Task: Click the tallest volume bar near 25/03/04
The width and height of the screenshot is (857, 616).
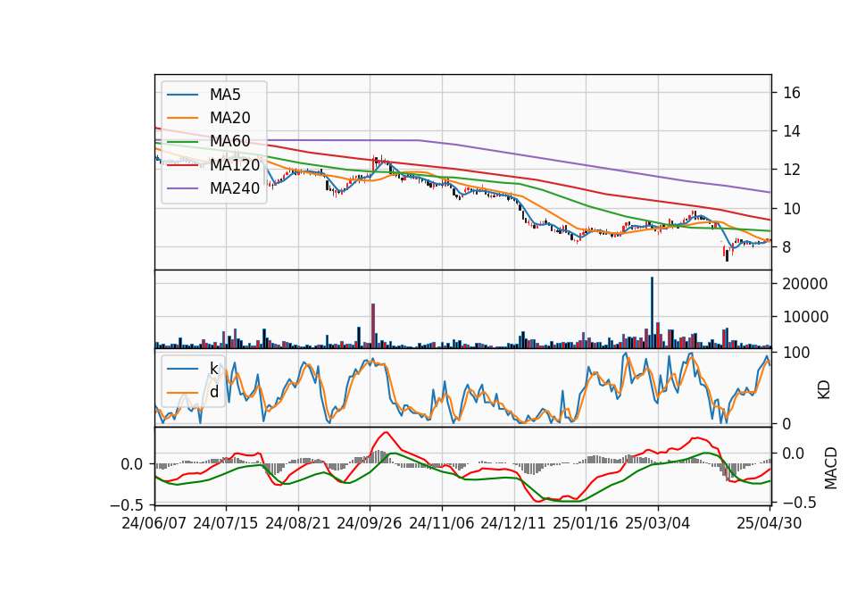Action: tap(652, 312)
